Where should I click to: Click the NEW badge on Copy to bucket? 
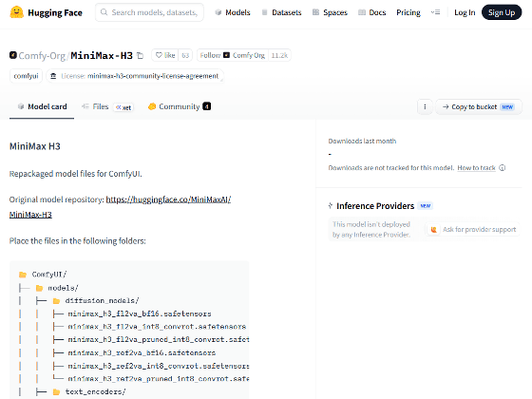point(507,106)
